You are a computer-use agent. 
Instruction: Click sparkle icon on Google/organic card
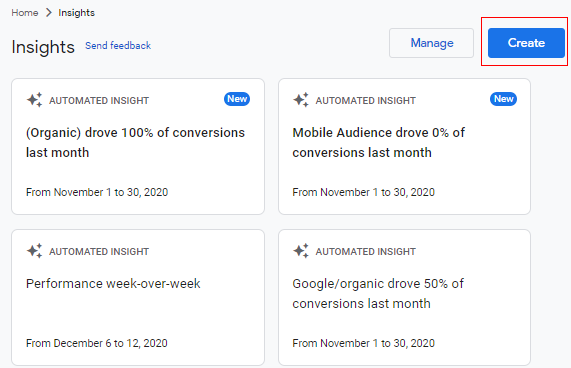click(301, 251)
